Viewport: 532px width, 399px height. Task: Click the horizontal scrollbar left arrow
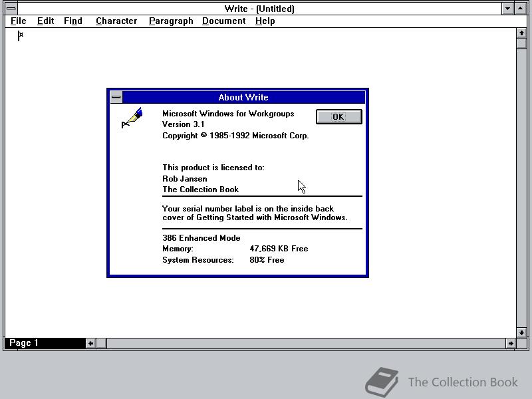tap(90, 343)
